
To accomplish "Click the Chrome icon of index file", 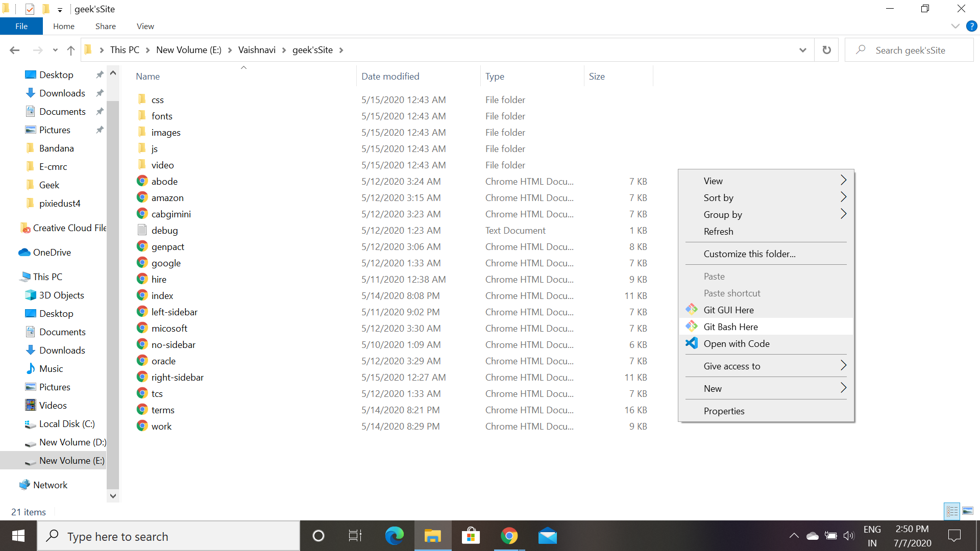I will 142,295.
